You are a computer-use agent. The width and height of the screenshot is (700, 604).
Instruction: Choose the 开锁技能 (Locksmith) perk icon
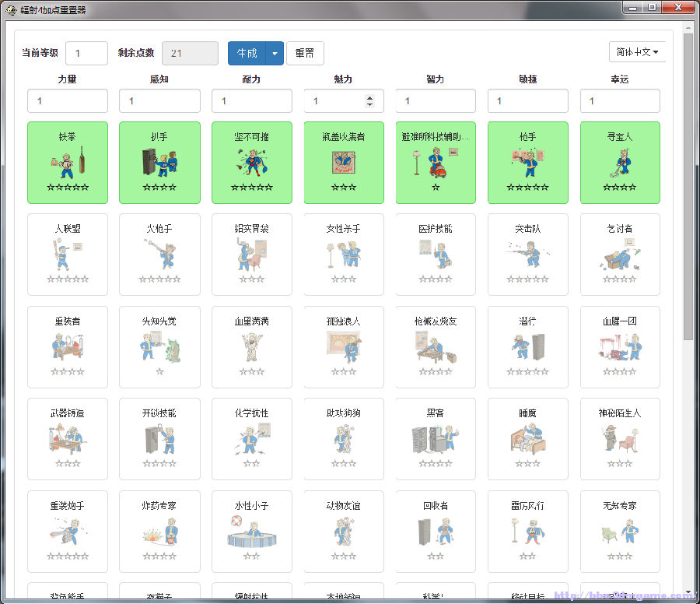tap(159, 440)
